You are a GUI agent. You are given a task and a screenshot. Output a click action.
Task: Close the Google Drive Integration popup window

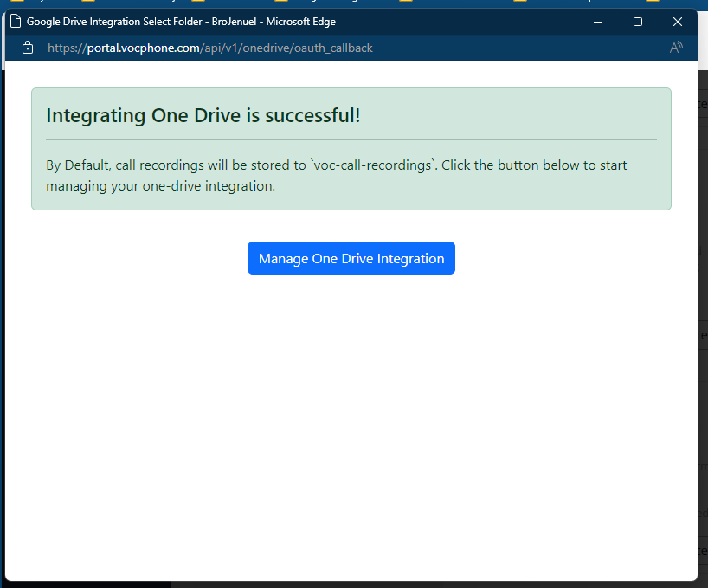tap(678, 21)
